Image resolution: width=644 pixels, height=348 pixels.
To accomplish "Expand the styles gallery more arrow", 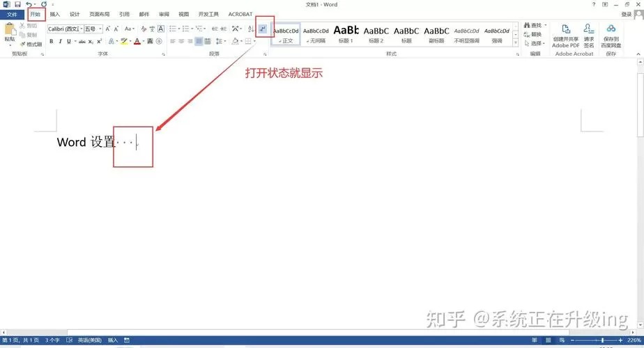I will point(516,42).
